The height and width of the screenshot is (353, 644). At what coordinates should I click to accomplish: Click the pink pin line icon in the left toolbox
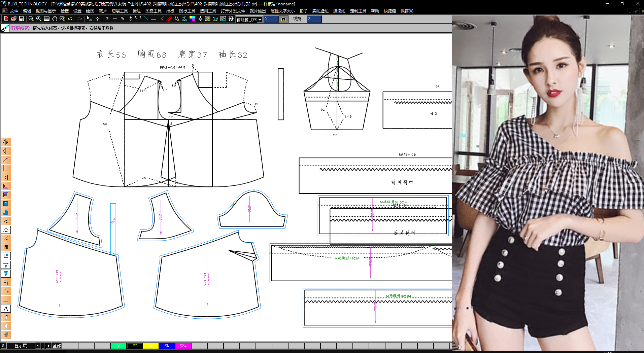[6, 160]
